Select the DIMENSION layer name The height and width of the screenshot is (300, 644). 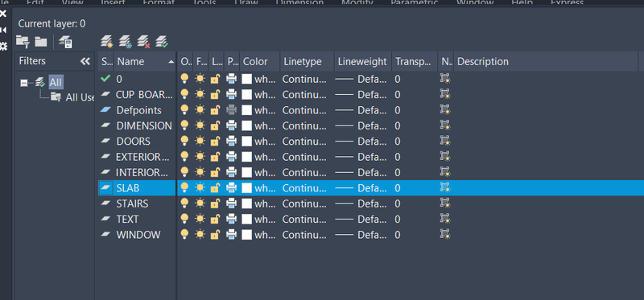[144, 125]
